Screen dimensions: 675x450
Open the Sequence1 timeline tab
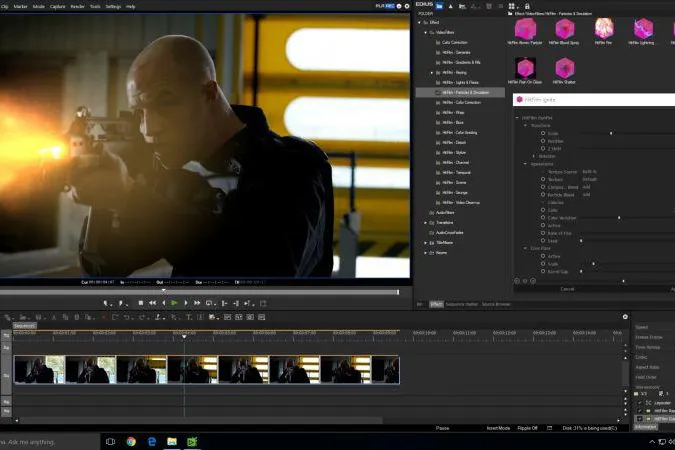click(25, 326)
